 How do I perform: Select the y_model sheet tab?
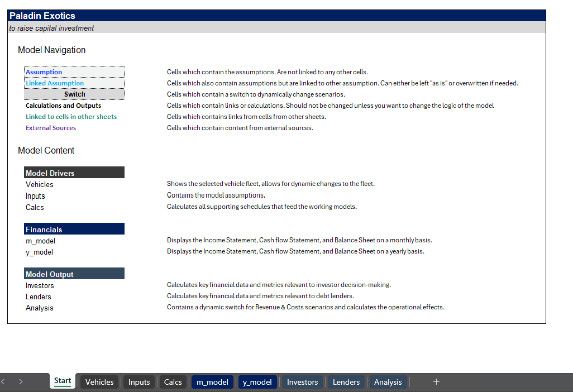point(257,382)
